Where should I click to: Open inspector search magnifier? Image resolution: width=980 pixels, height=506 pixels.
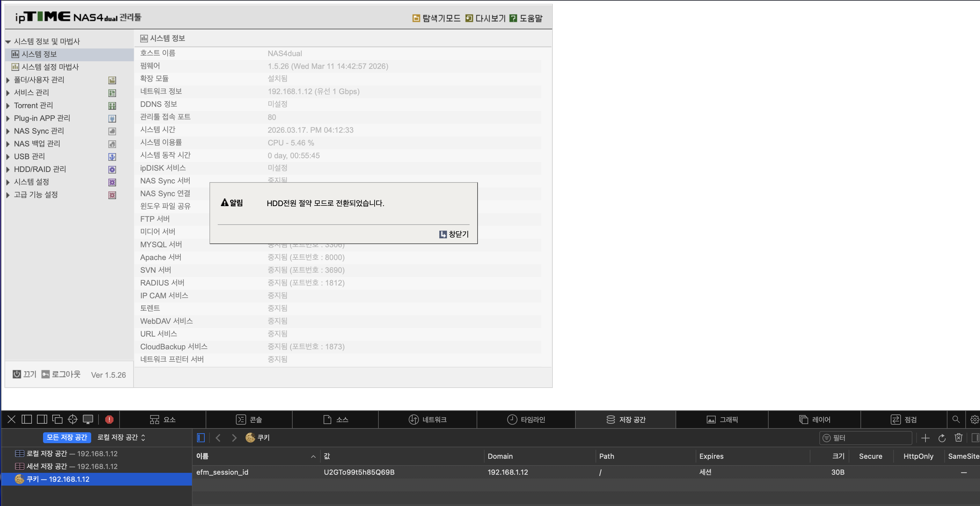point(956,419)
